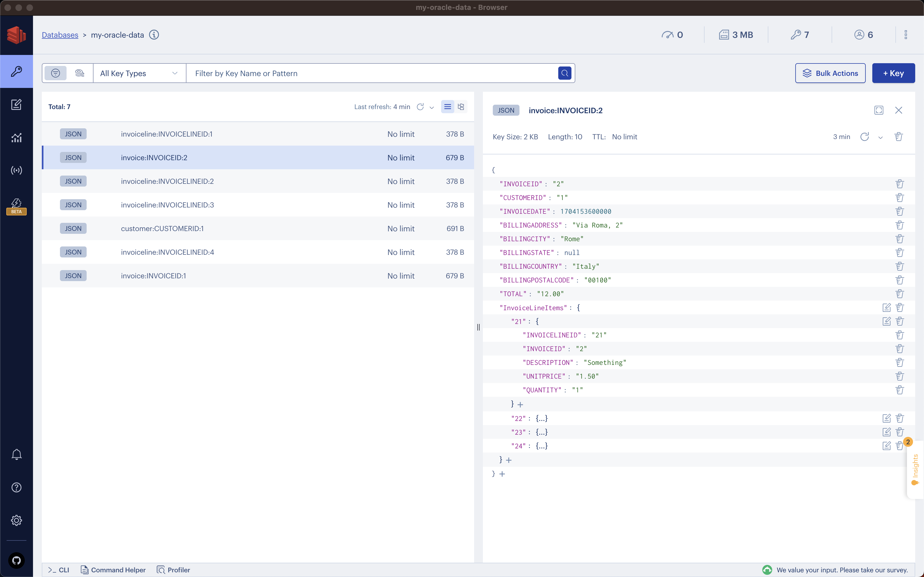Switch to Search by Values mode
The height and width of the screenshot is (577, 924).
pos(79,73)
